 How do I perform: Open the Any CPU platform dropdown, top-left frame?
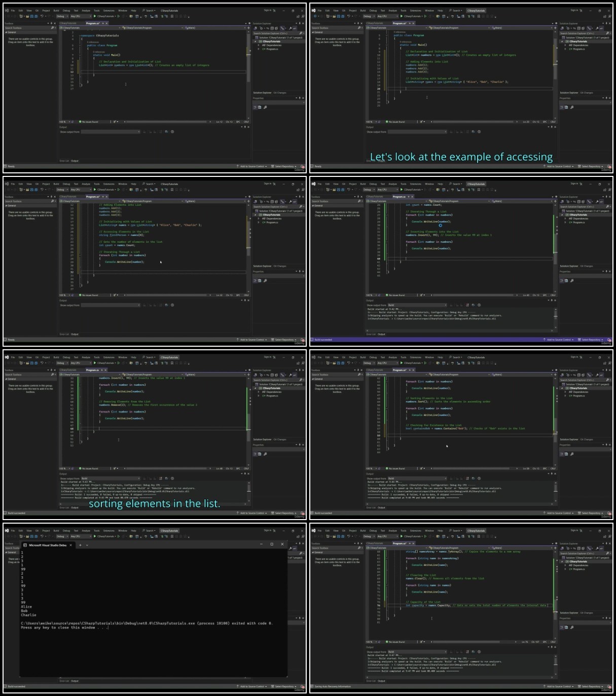(x=80, y=16)
